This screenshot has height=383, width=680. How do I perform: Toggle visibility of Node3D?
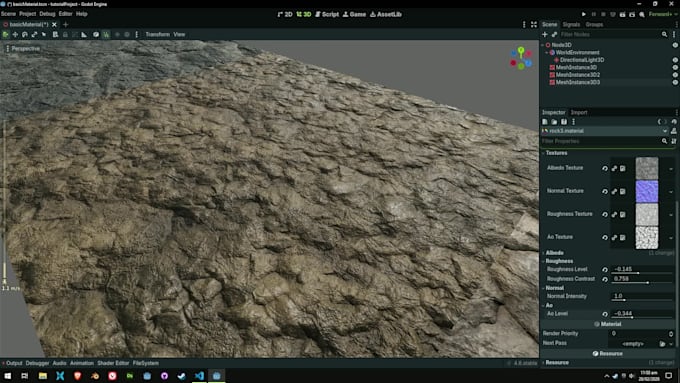click(675, 45)
